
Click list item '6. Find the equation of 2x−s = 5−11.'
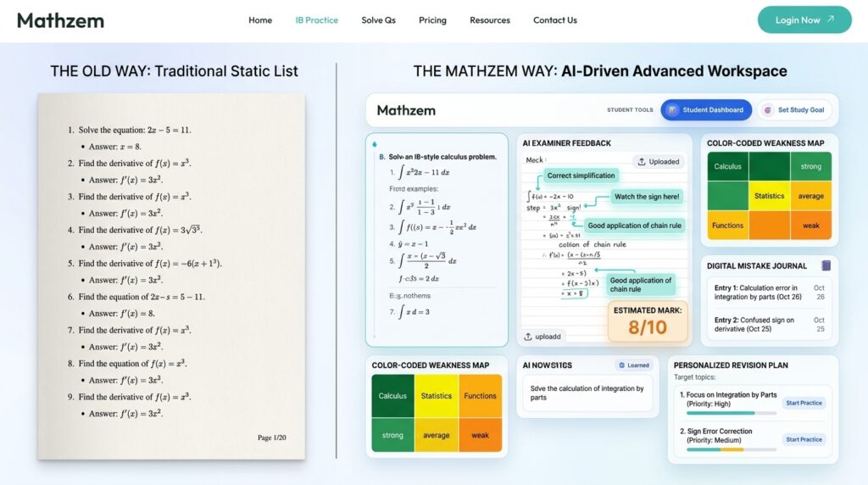[136, 297]
